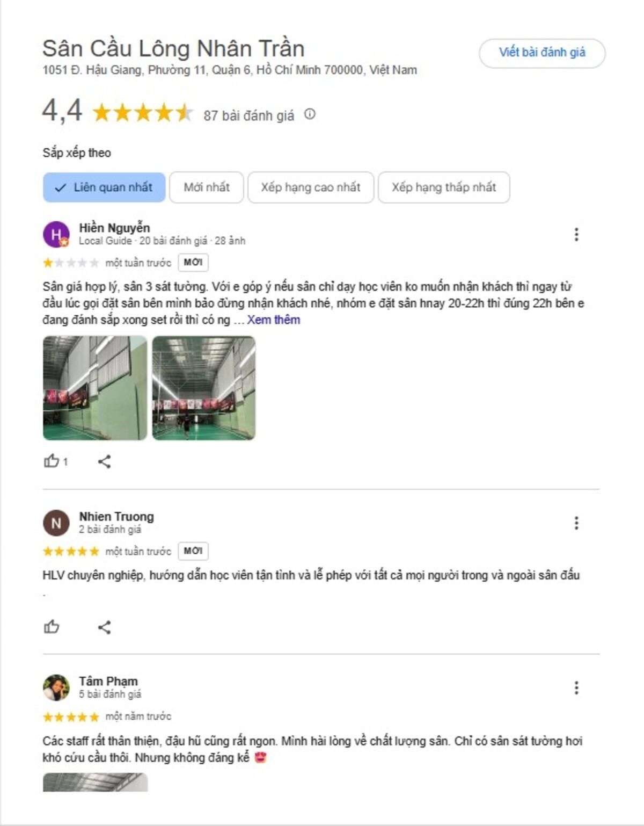
Task: Sort by Xếp hạng cao nhất
Action: [311, 187]
